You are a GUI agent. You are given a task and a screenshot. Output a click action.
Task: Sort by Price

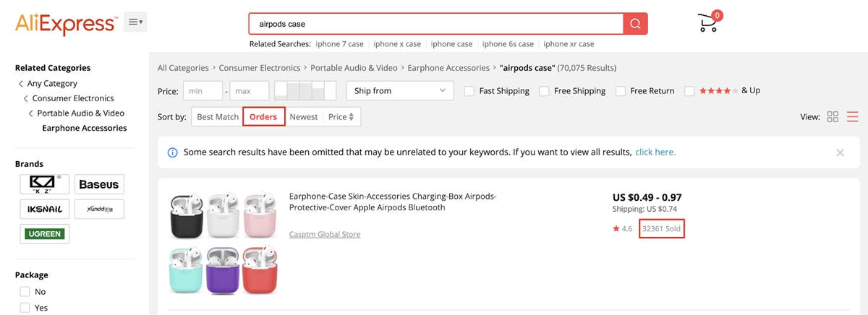341,117
